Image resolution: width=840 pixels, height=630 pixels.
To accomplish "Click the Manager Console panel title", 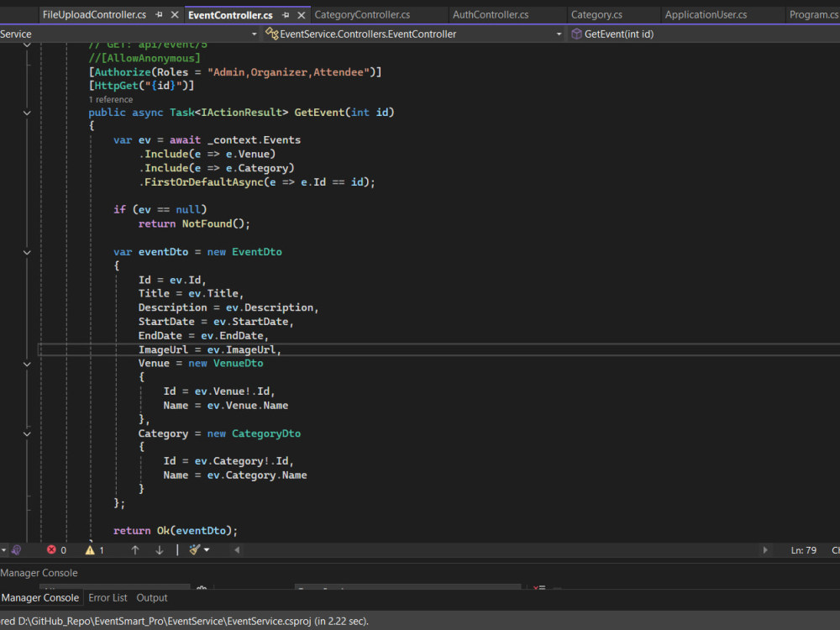I will pos(39,573).
